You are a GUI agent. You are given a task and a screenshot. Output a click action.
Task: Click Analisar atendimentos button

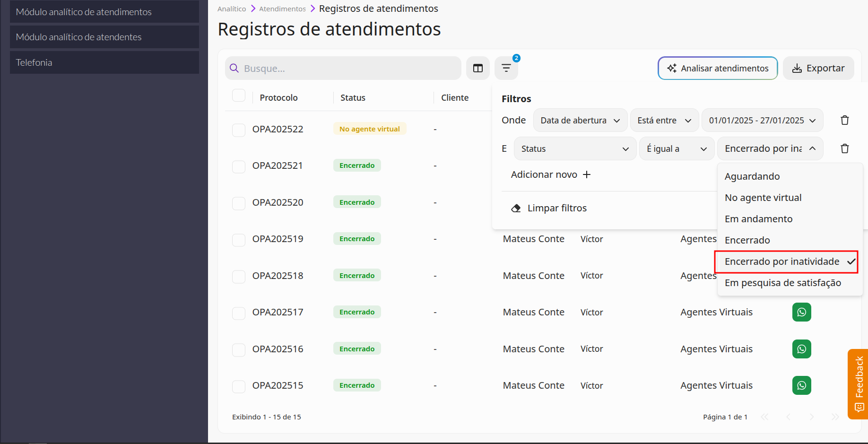pos(718,68)
